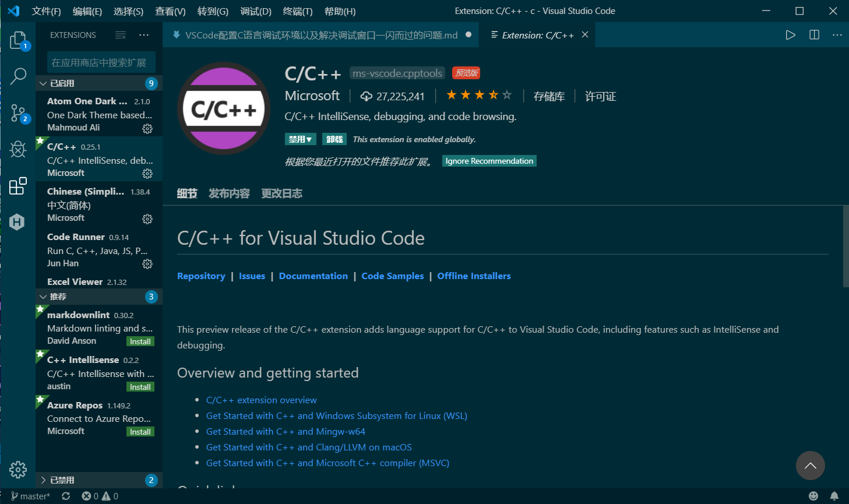
Task: Open editor more actions ellipsis
Action: point(837,35)
